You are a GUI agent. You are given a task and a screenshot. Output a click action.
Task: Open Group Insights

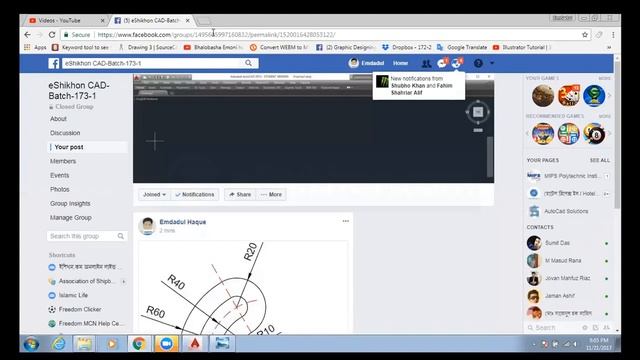point(70,203)
